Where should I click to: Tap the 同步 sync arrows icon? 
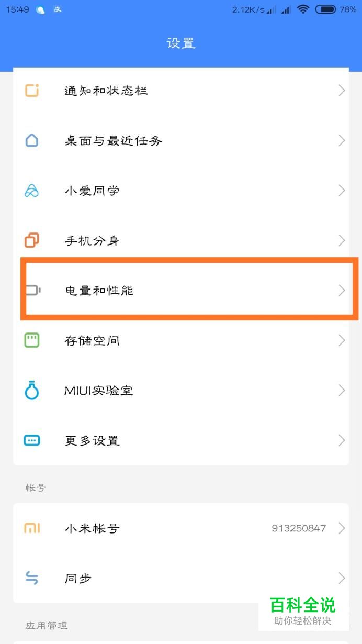point(32,578)
